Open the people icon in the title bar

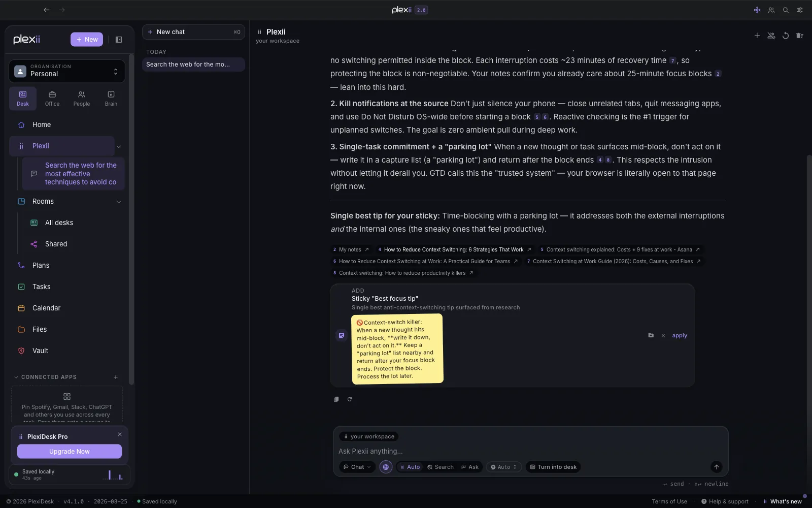[x=771, y=10]
